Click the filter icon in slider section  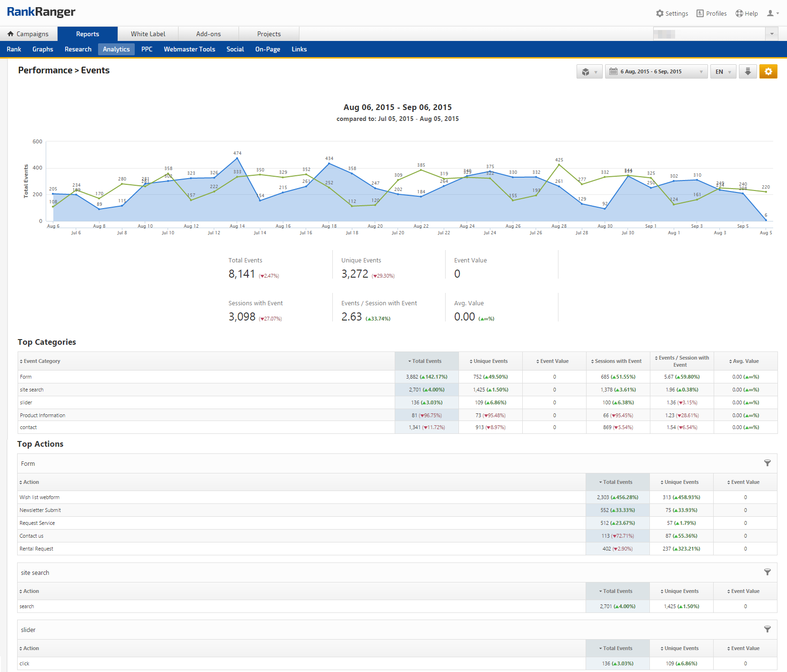pos(767,629)
